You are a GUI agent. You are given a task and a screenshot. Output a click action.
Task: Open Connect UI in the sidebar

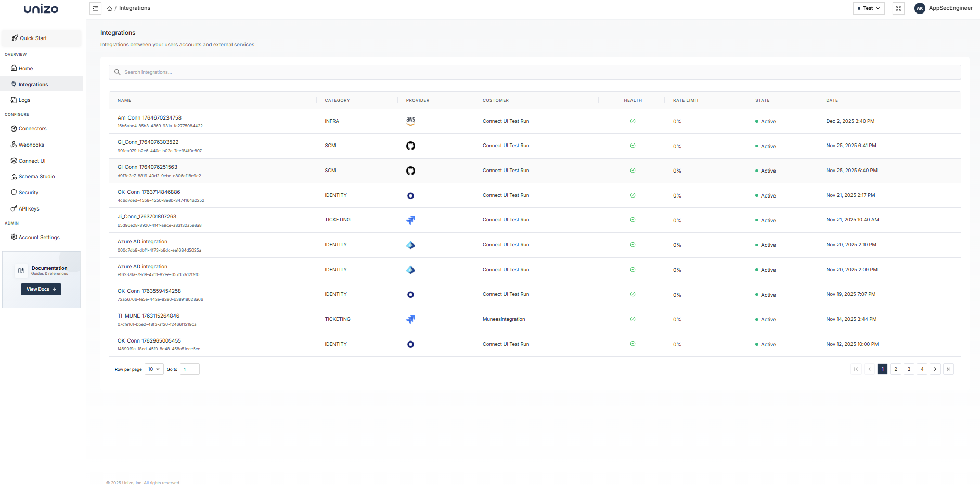point(42,161)
